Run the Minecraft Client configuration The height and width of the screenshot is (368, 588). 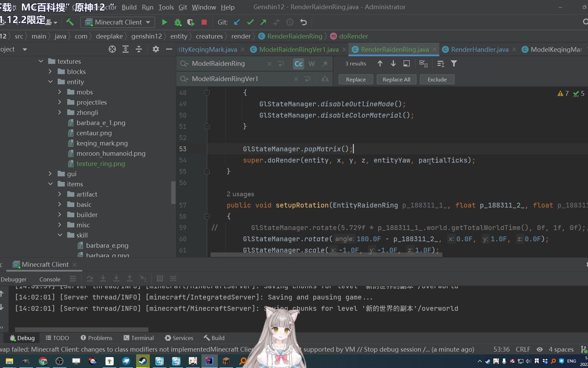coord(164,22)
